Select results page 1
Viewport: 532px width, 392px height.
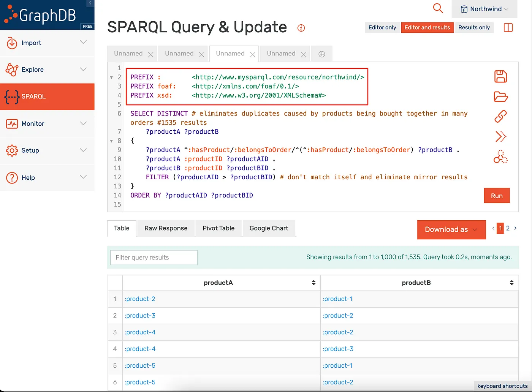(500, 228)
